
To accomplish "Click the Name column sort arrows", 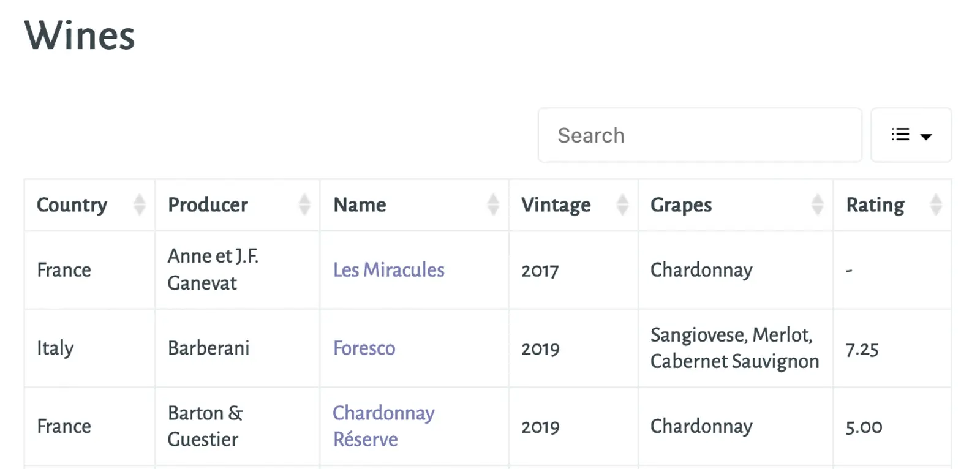I will (x=493, y=204).
